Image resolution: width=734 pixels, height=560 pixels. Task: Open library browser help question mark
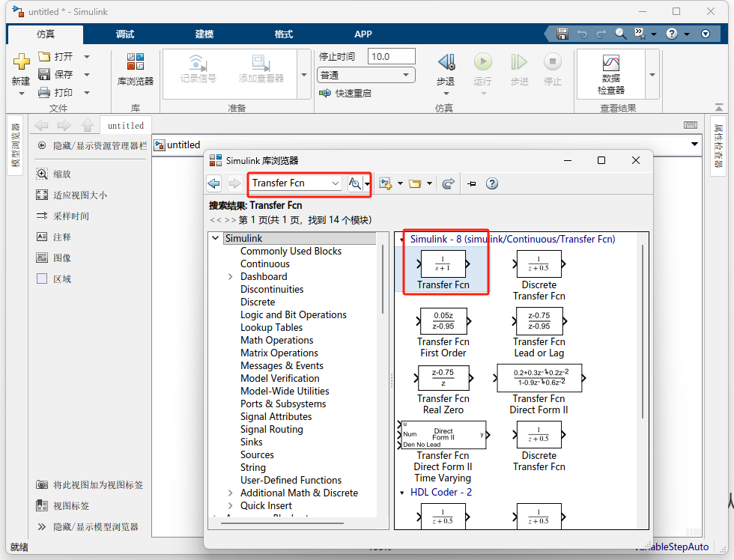point(491,183)
